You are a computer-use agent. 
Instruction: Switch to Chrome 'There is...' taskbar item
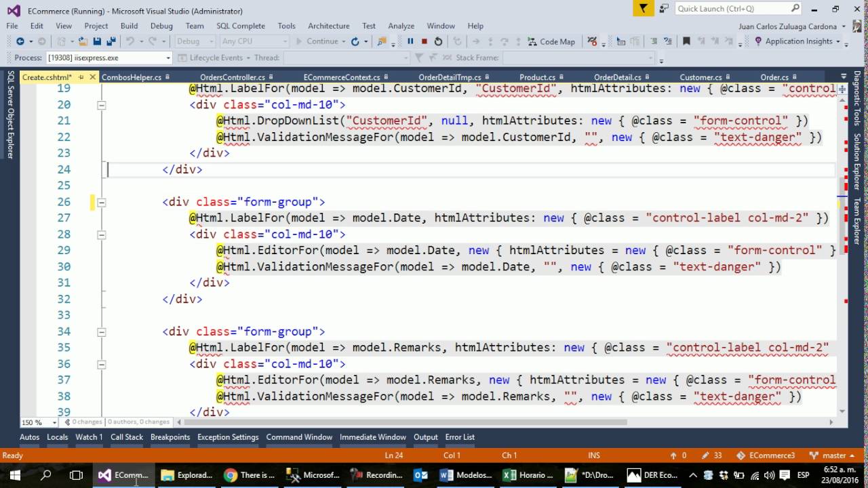[x=250, y=474]
